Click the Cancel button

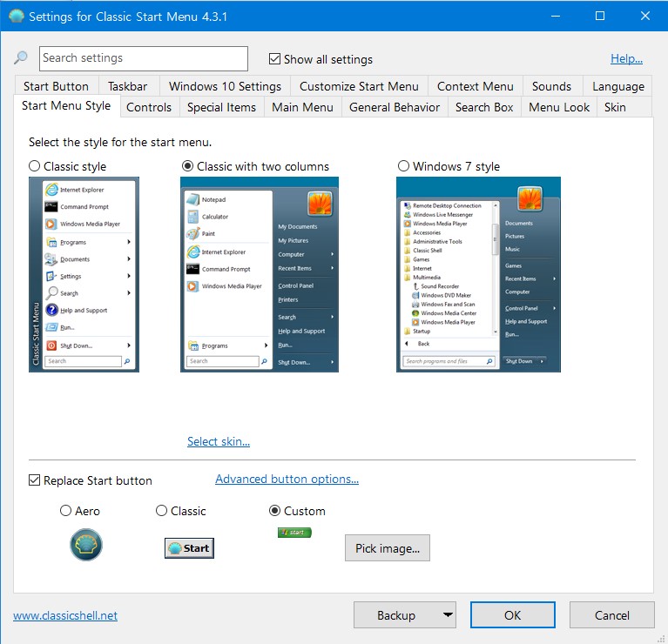(x=611, y=614)
